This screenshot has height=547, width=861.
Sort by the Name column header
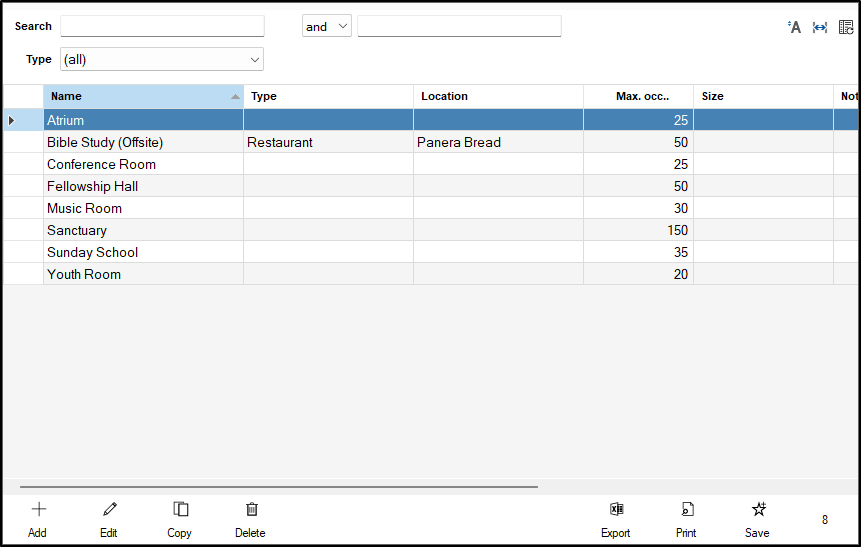click(x=140, y=97)
